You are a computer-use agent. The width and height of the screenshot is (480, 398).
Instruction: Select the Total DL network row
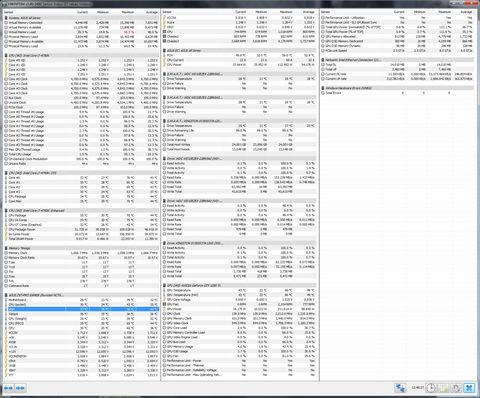coord(397,65)
